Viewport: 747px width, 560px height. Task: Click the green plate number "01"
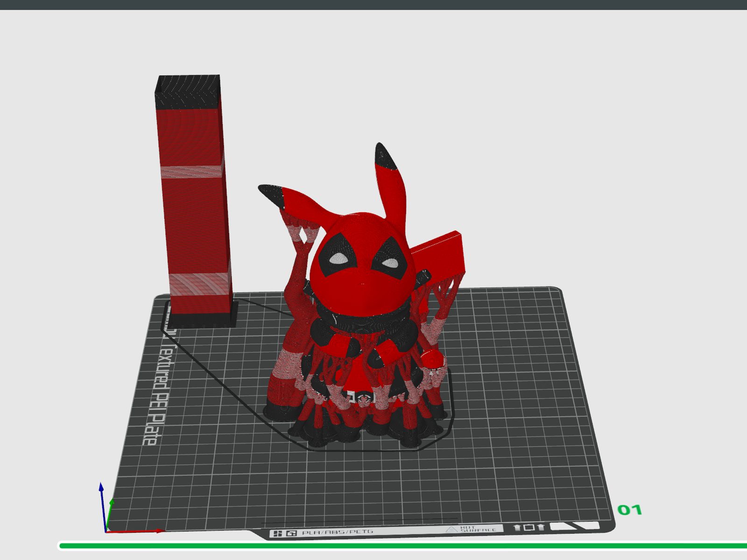coord(629,510)
